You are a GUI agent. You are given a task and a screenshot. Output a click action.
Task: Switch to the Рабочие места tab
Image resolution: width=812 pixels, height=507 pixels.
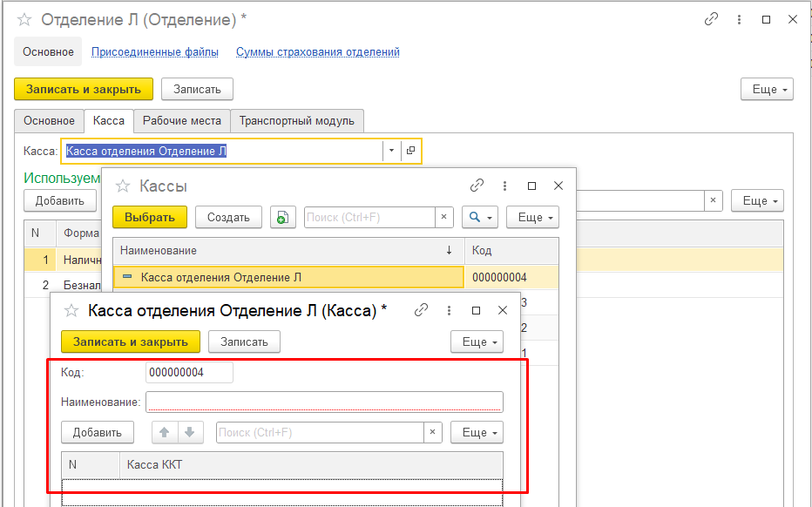(x=182, y=121)
